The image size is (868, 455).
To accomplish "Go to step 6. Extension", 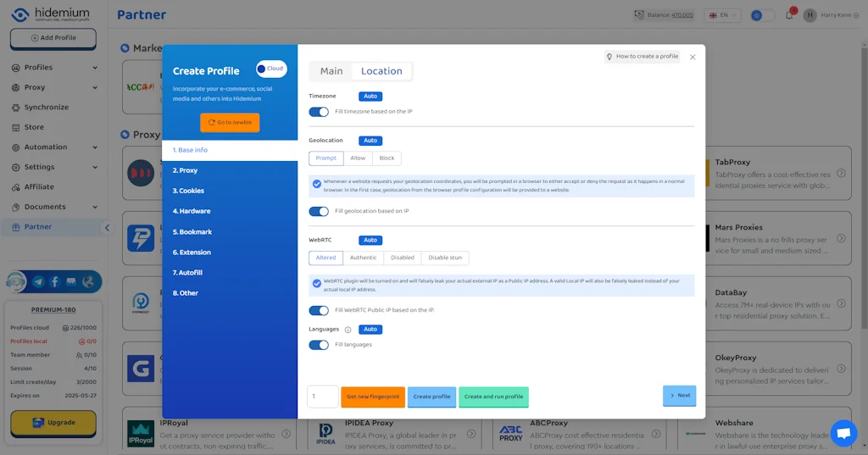I will 230,252.
